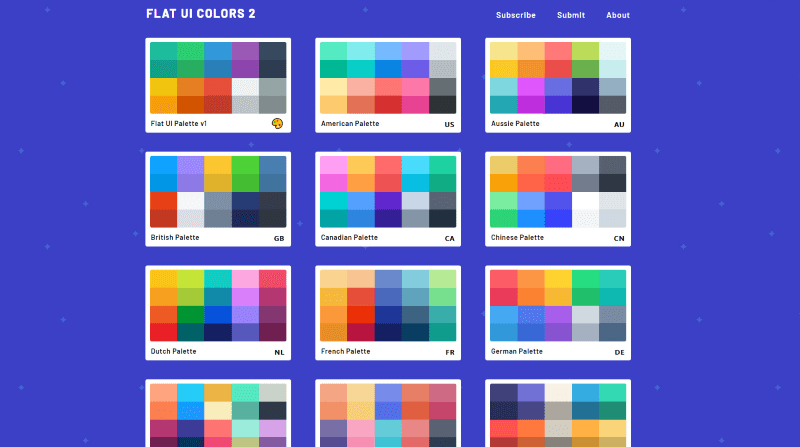
Task: Open Flat UI Palette v1 title link
Action: (x=179, y=123)
